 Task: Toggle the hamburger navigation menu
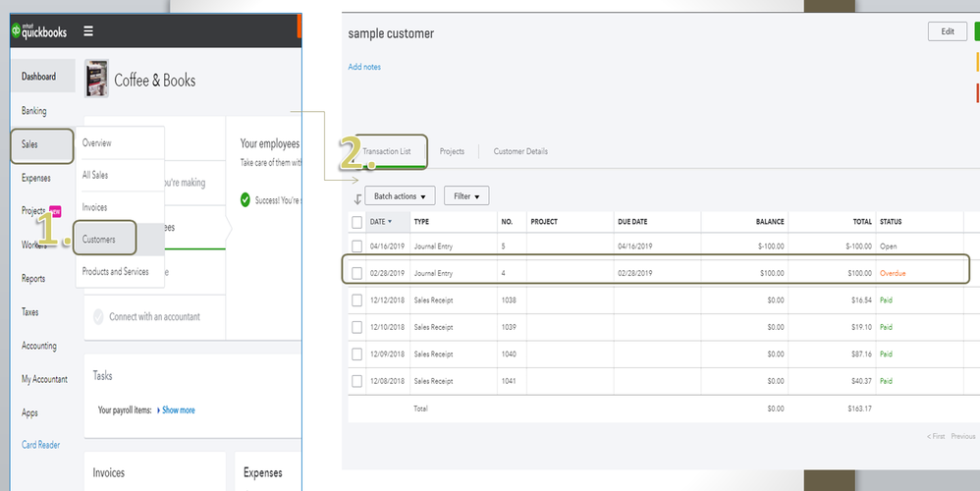(x=88, y=31)
